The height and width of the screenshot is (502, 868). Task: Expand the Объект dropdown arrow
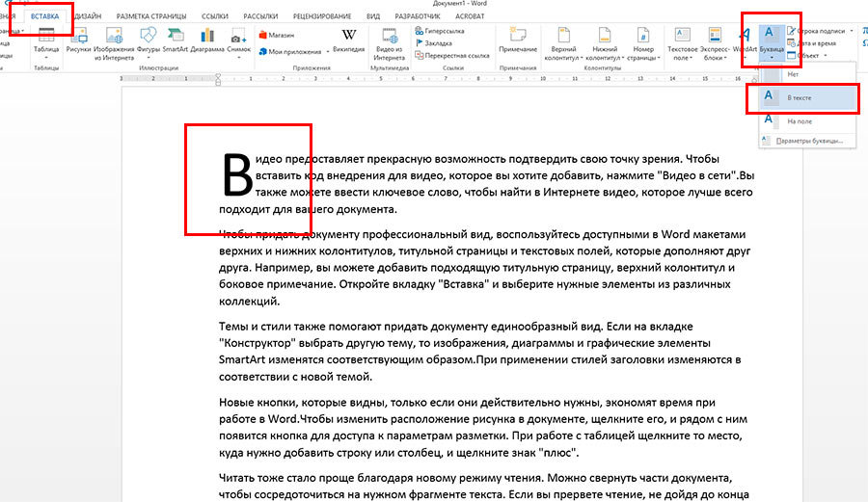(826, 55)
